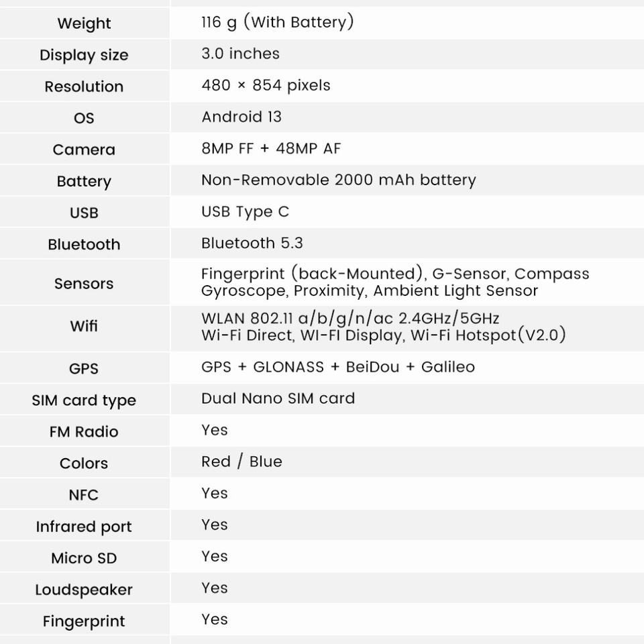644x644 pixels.
Task: Click the Infrared port label
Action: point(84,527)
